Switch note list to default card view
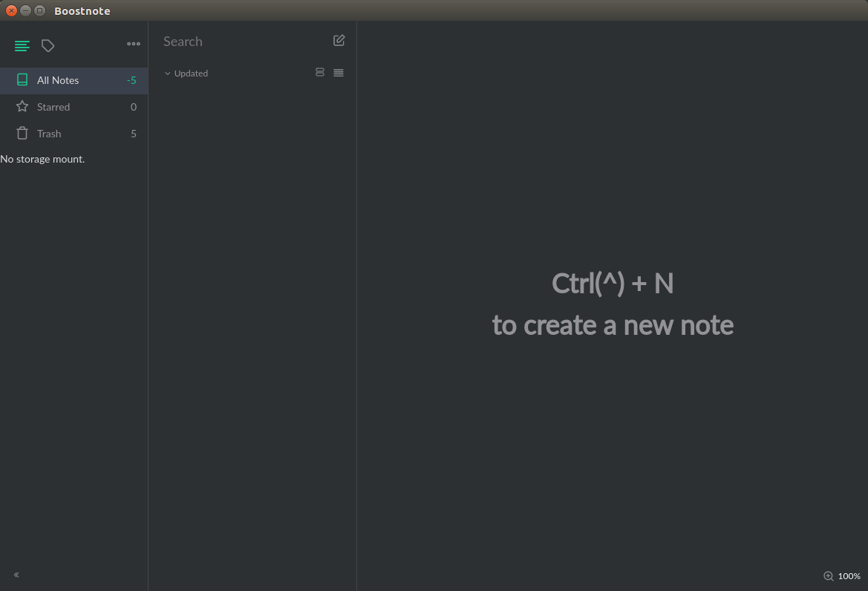 tap(320, 73)
